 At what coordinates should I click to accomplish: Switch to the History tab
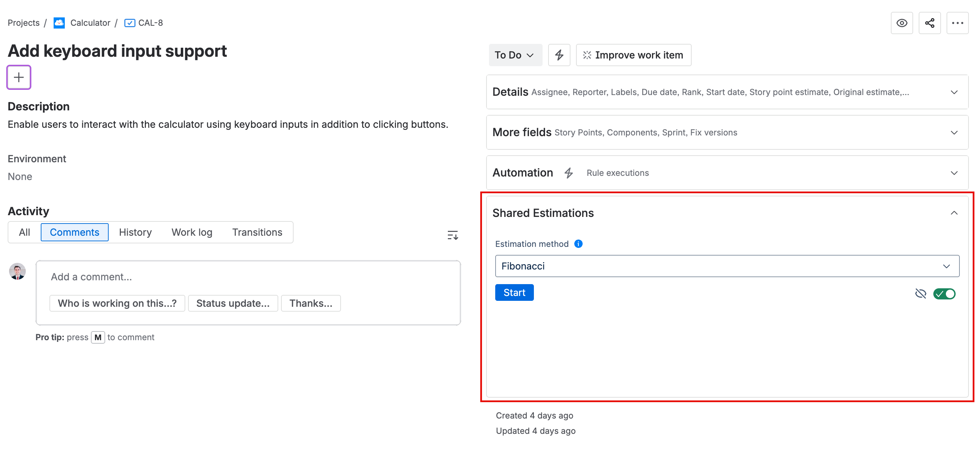coord(135,232)
